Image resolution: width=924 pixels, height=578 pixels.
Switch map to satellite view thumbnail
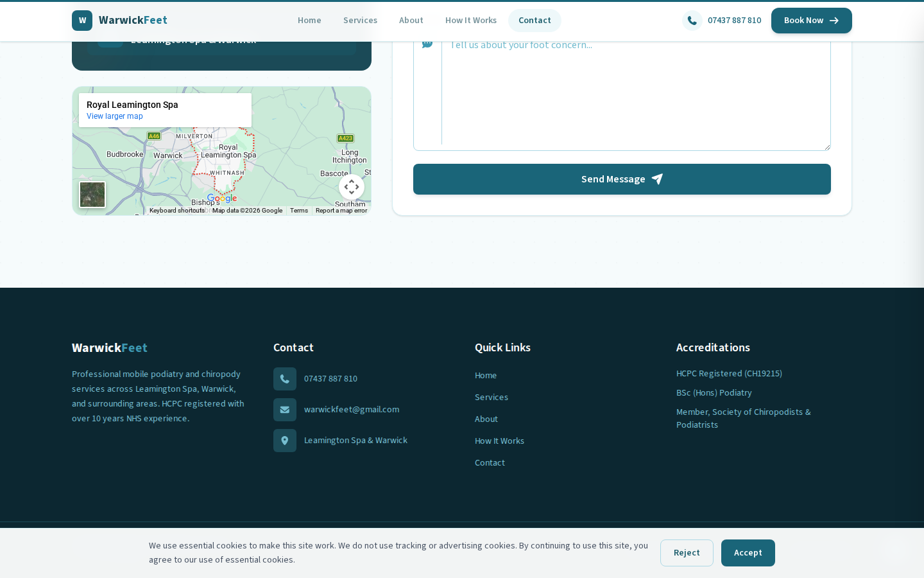92,195
